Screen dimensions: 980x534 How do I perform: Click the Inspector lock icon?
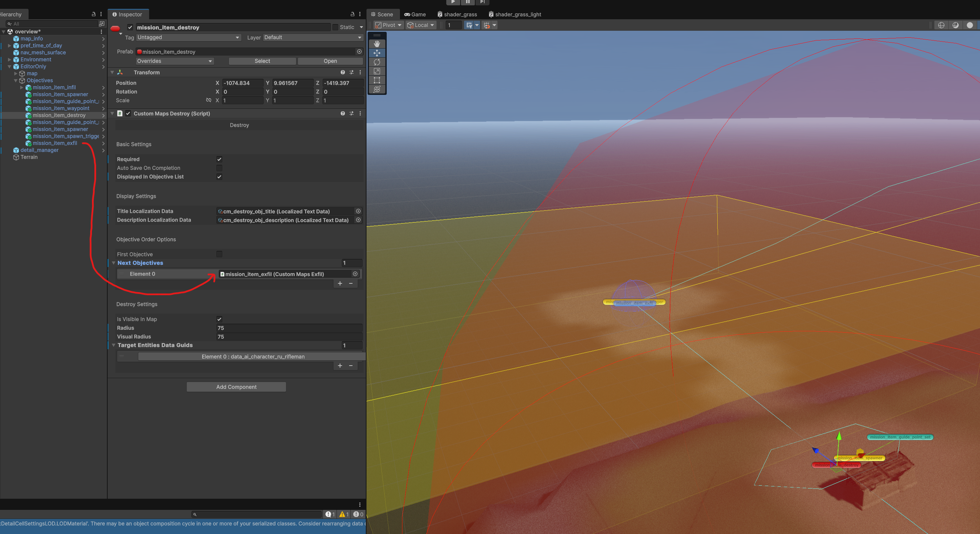pyautogui.click(x=352, y=14)
